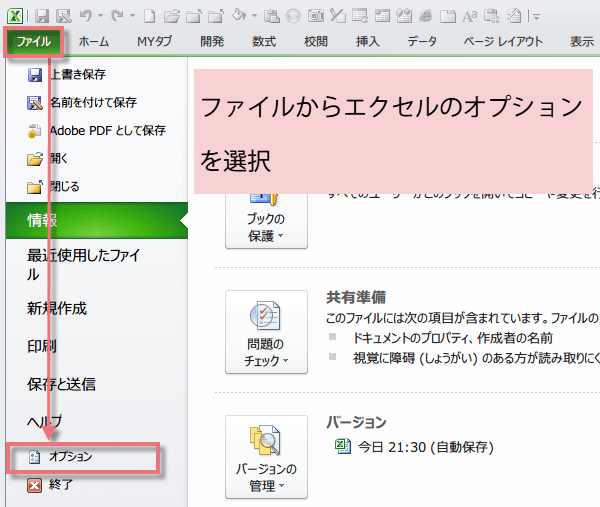This screenshot has width=600, height=507.
Task: Click the ファイル tab
Action: pyautogui.click(x=34, y=41)
